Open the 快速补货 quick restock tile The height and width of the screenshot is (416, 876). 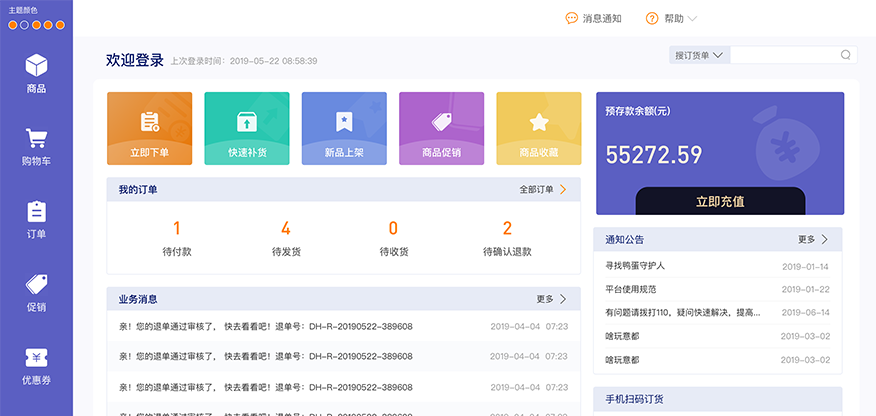click(x=247, y=128)
